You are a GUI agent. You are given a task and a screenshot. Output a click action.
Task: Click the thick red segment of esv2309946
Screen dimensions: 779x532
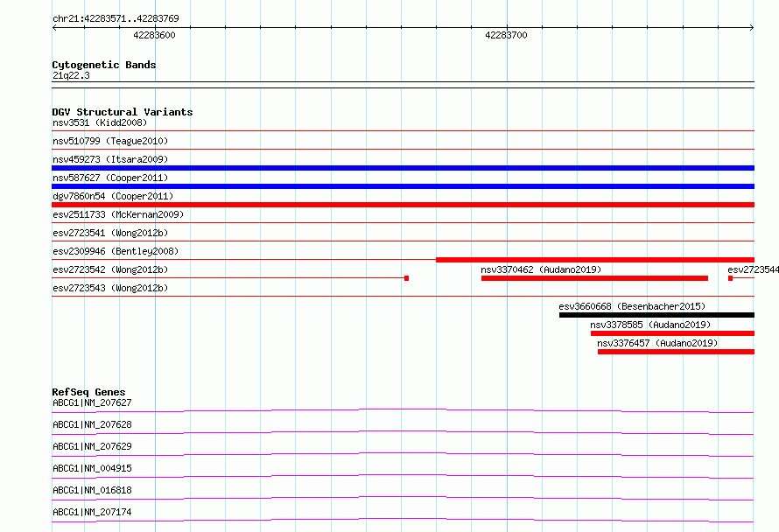tap(595, 260)
